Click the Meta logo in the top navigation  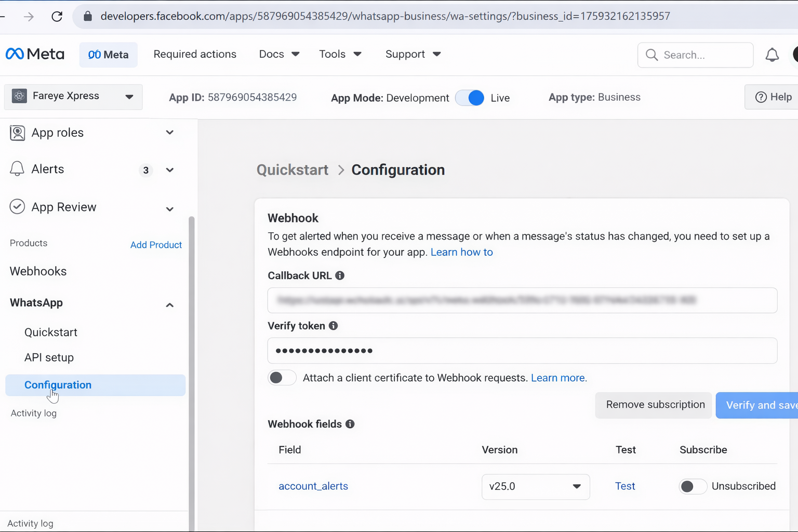[x=34, y=54]
